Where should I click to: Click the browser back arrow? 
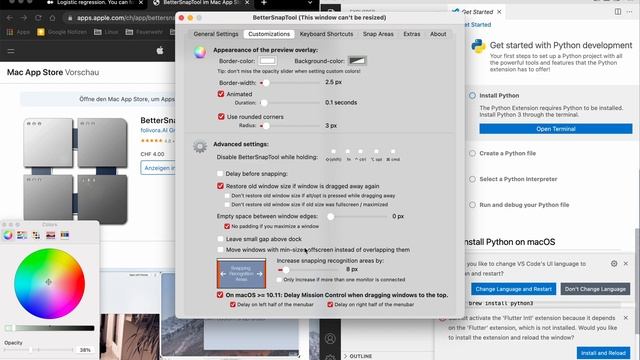tap(10, 18)
